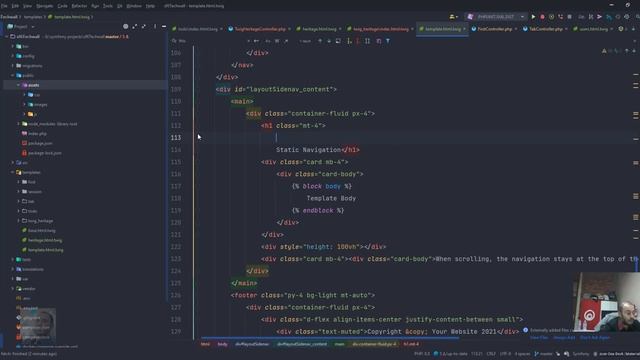
Task: Open IDE settings gear icon at top right
Action: click(627, 17)
